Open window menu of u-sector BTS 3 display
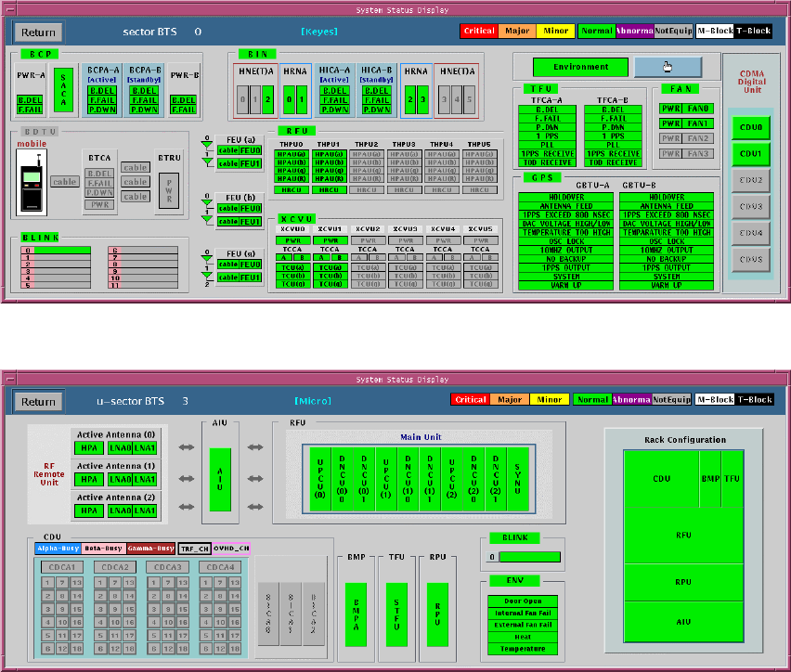The width and height of the screenshot is (791, 672). 9,379
